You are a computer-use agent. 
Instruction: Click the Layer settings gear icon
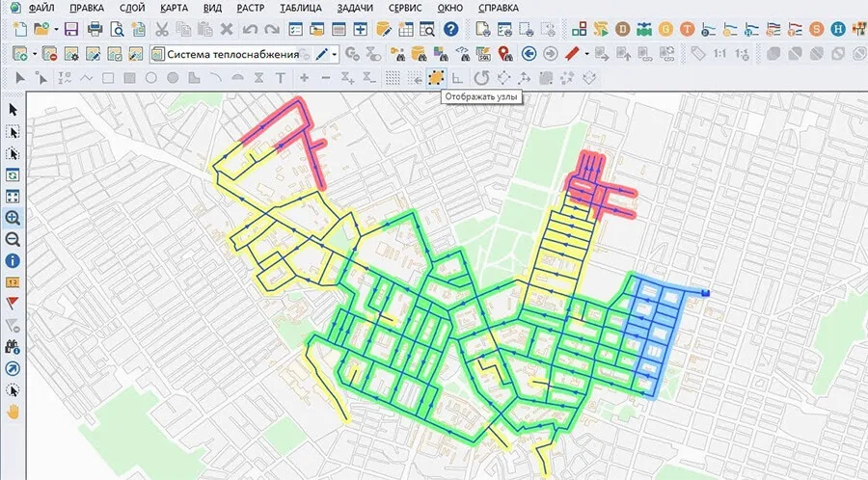(71, 54)
